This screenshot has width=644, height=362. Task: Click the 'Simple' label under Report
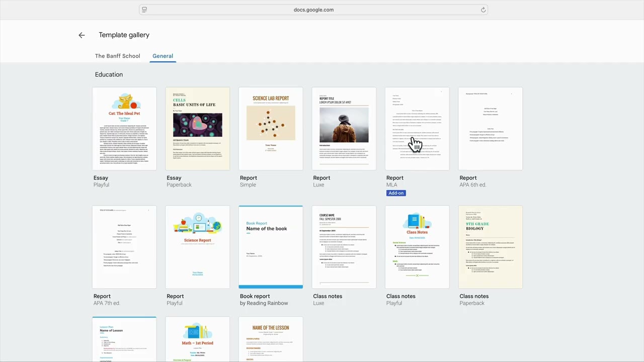tap(248, 185)
